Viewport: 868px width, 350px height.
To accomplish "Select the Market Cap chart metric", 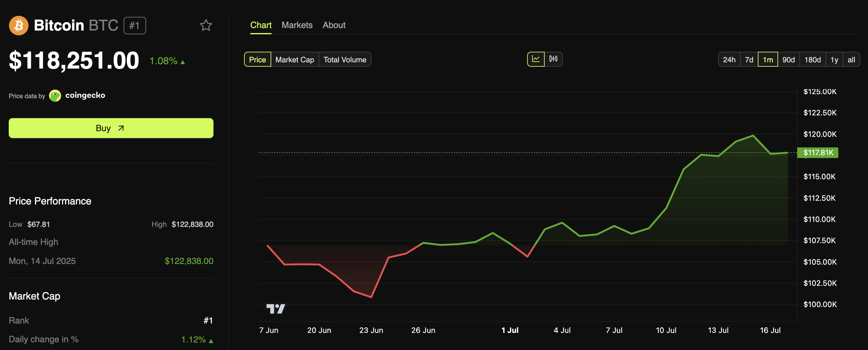I will coord(295,60).
